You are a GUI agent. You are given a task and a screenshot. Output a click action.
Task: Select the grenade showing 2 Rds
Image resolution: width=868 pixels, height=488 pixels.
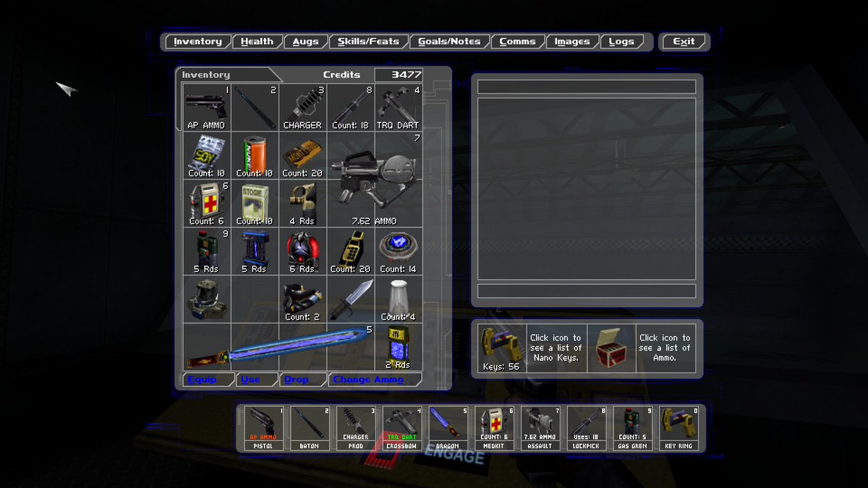[398, 346]
